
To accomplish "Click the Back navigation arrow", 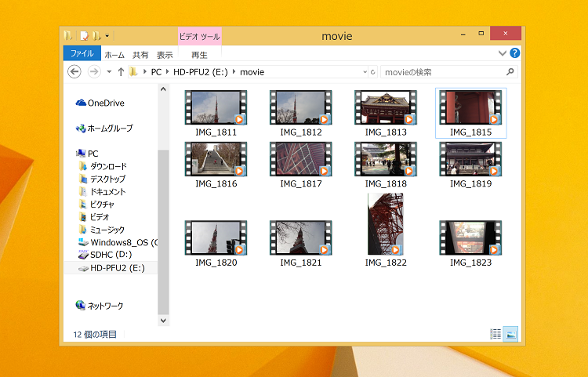I will (x=74, y=71).
